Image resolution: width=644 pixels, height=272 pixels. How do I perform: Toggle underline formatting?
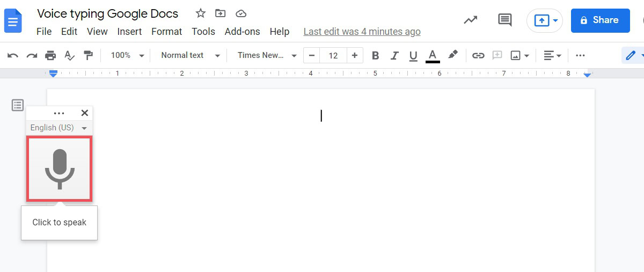413,55
